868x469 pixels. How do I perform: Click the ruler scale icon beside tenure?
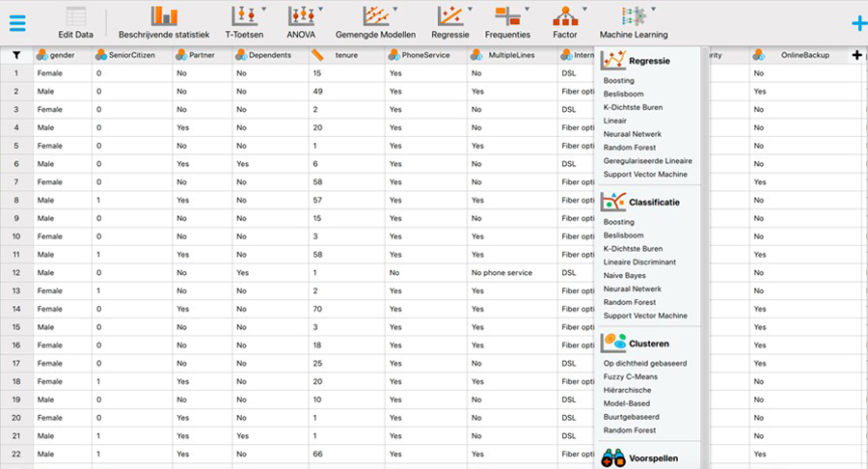(317, 55)
